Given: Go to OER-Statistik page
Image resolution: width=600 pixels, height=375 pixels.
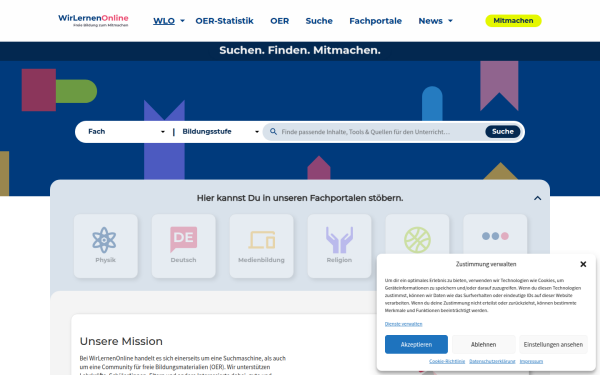Looking at the screenshot, I should coord(224,21).
